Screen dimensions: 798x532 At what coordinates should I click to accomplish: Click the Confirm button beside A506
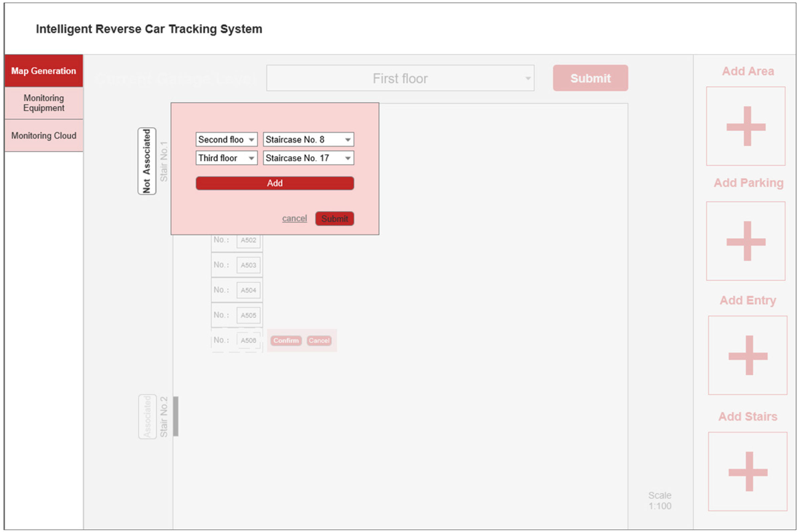click(x=286, y=340)
